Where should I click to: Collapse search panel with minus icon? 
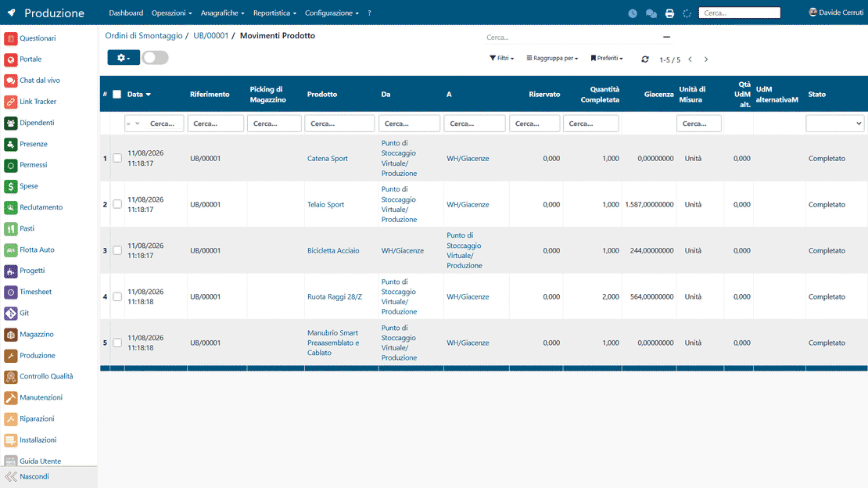(x=666, y=37)
